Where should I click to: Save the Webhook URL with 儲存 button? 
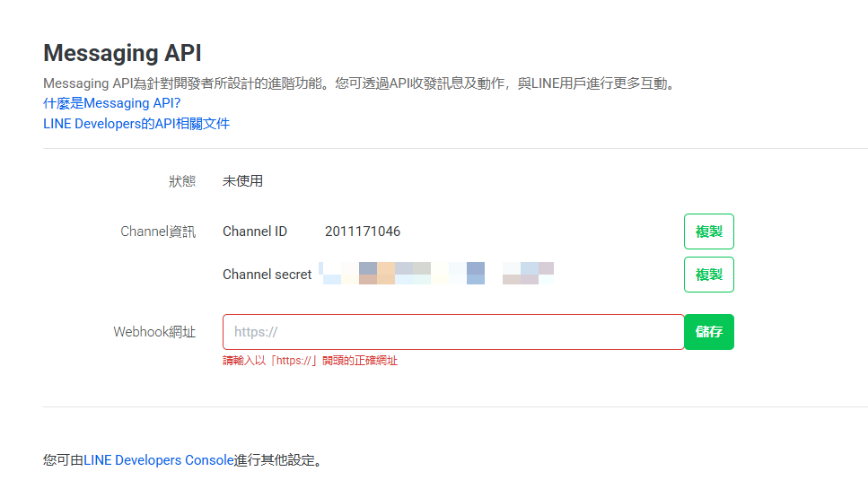click(709, 332)
